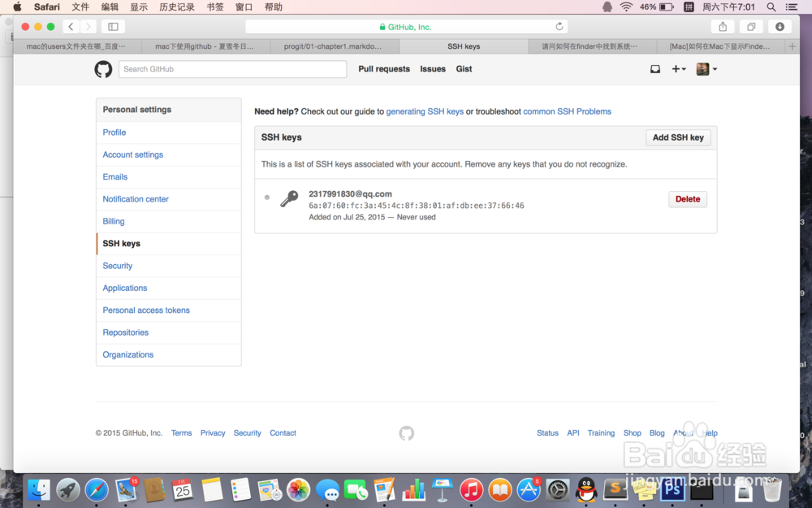
Task: Open common SSH Problems link
Action: tap(567, 111)
